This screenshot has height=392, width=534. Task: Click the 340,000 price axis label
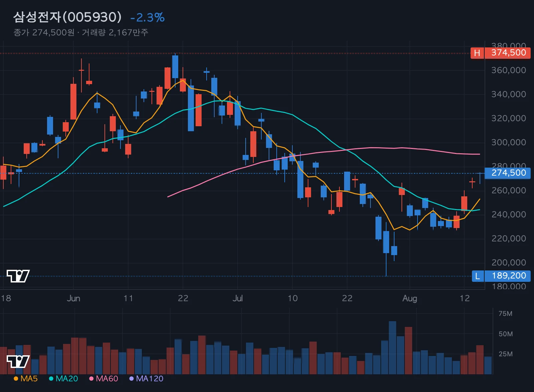point(509,94)
